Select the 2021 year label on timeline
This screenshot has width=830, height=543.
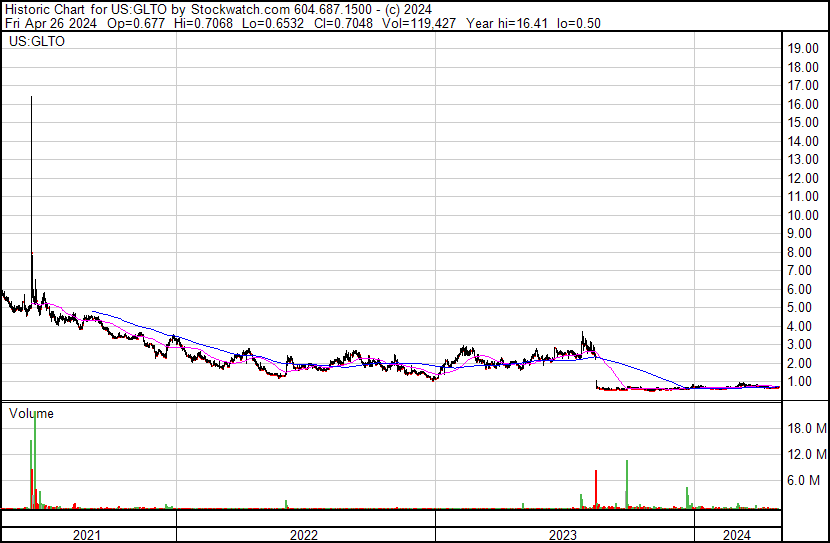point(86,535)
